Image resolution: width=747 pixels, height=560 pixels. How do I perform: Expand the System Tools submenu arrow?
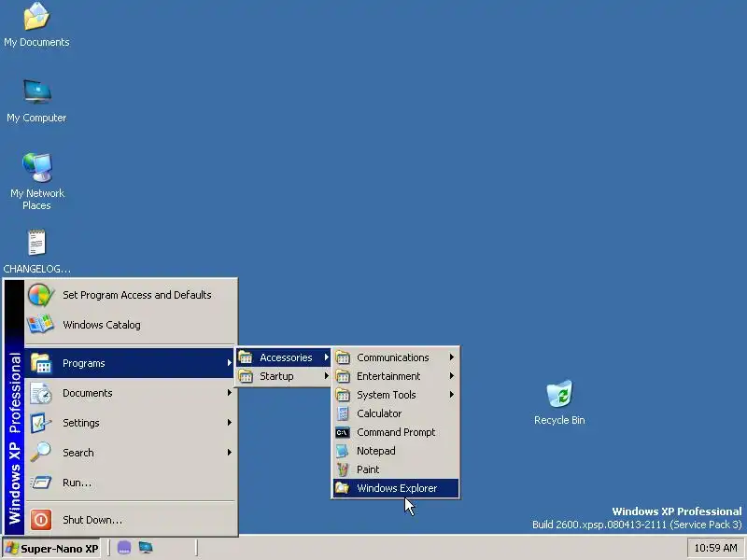(452, 395)
